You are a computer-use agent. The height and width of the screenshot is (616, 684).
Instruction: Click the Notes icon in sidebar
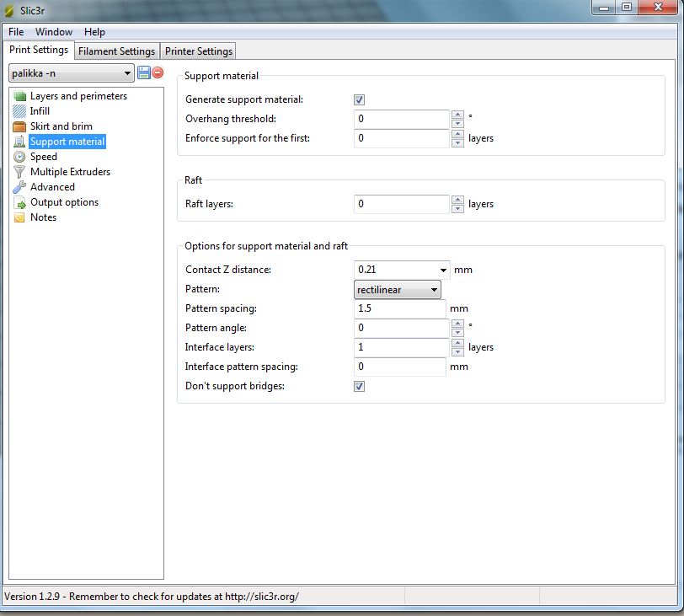(x=19, y=217)
